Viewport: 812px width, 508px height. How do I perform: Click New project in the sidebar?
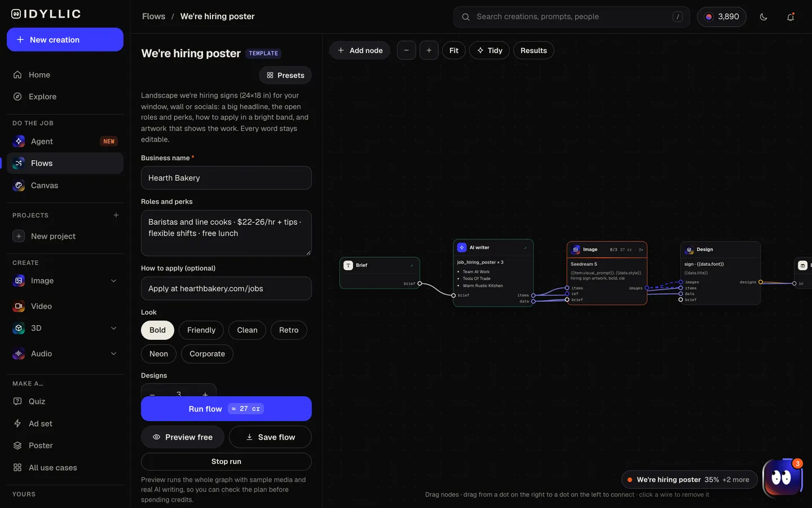pos(65,236)
